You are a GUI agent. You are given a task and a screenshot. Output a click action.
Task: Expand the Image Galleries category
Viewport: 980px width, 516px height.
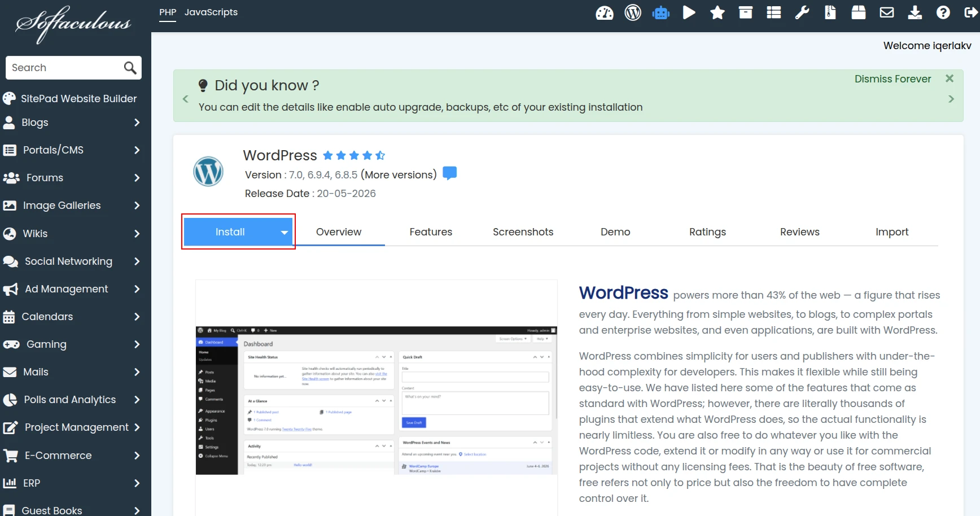click(137, 205)
